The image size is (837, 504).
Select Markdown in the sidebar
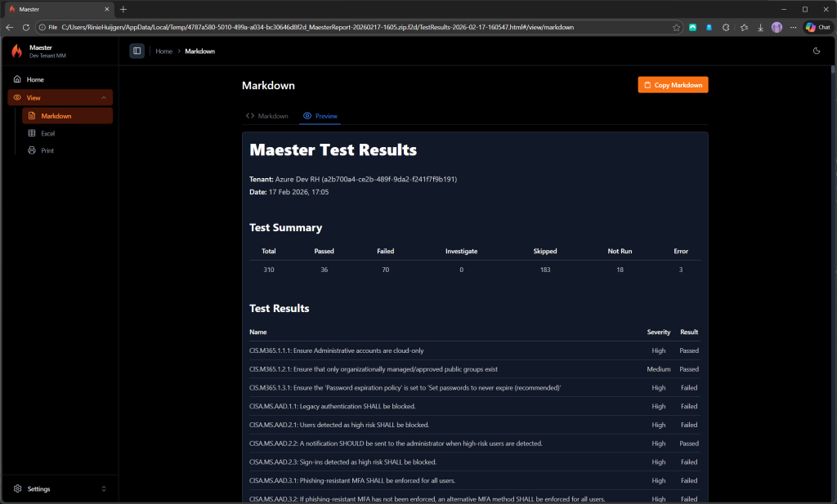tap(67, 116)
